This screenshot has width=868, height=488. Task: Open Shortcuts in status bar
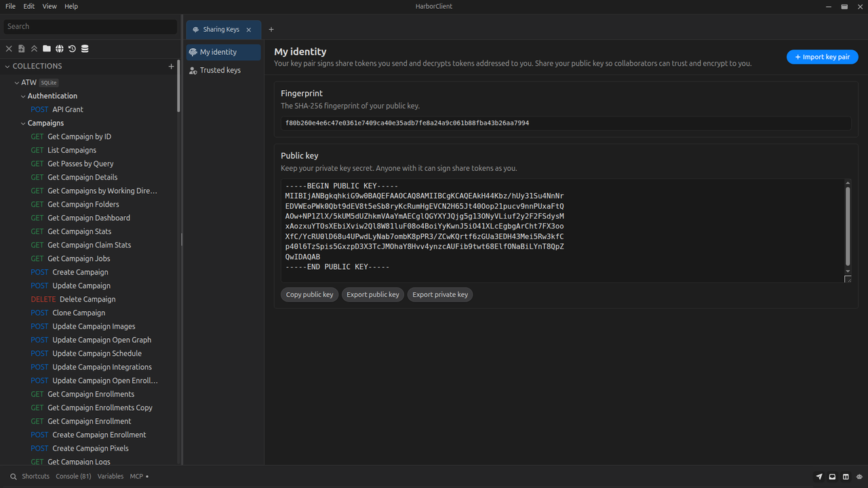(x=35, y=476)
